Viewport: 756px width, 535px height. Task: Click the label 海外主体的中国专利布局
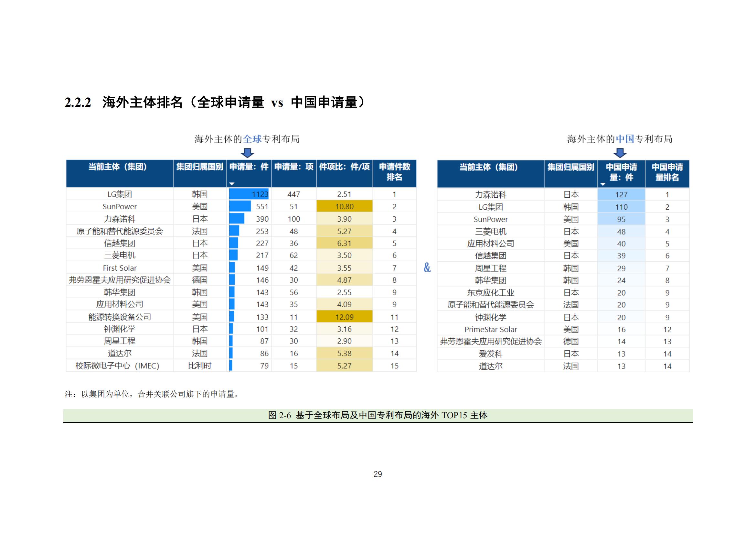[x=620, y=139]
